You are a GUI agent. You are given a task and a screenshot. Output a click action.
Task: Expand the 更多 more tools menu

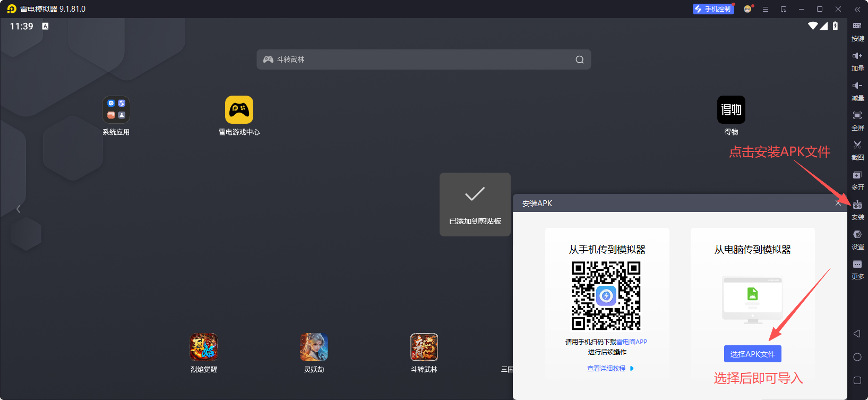tap(857, 269)
